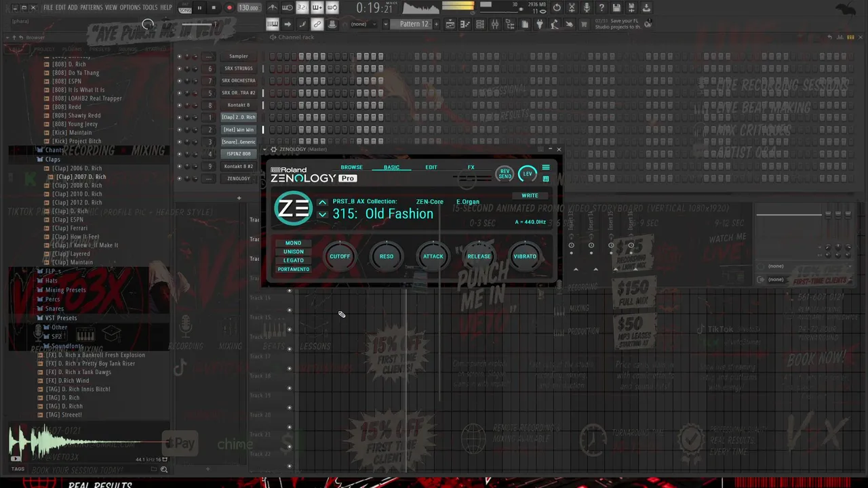Arm recording with the red record button
The image size is (868, 488).
click(229, 8)
